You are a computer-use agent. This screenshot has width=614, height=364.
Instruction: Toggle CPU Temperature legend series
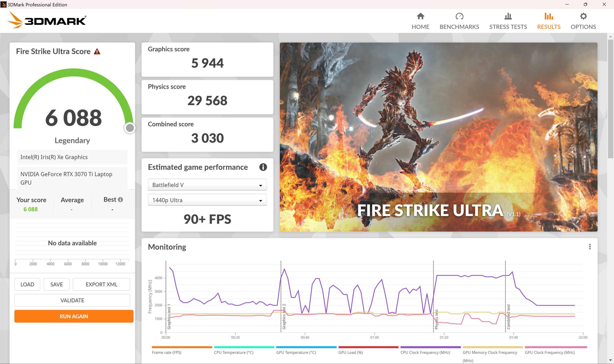[x=234, y=352]
